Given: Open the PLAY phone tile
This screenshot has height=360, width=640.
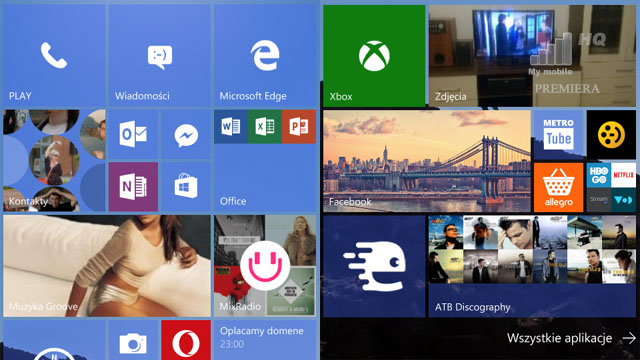Looking at the screenshot, I should [54, 56].
